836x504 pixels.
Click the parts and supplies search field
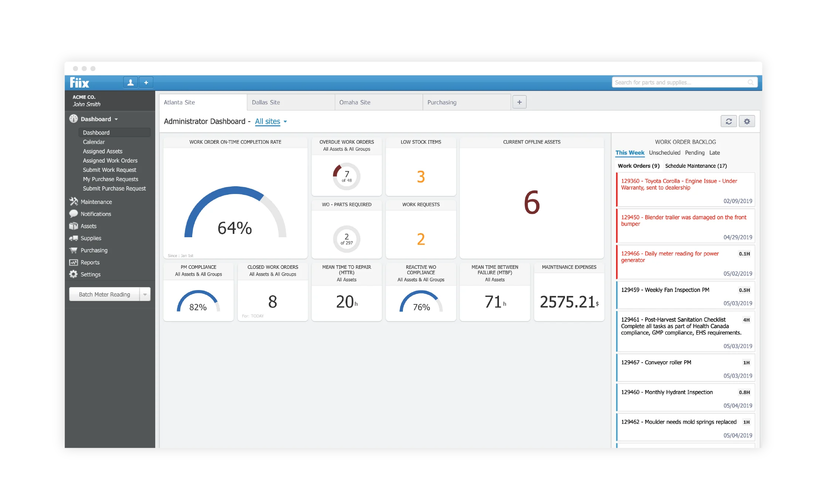[x=684, y=82]
